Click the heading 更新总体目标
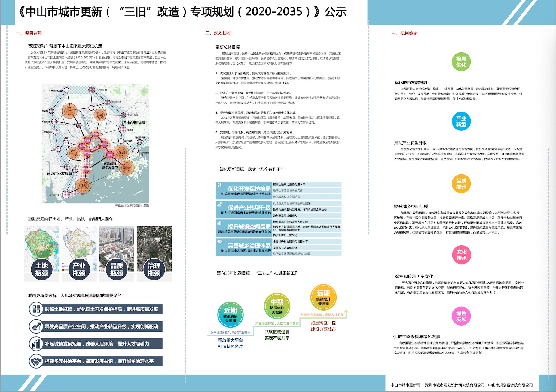The height and width of the screenshot is (392, 556). coord(228,47)
